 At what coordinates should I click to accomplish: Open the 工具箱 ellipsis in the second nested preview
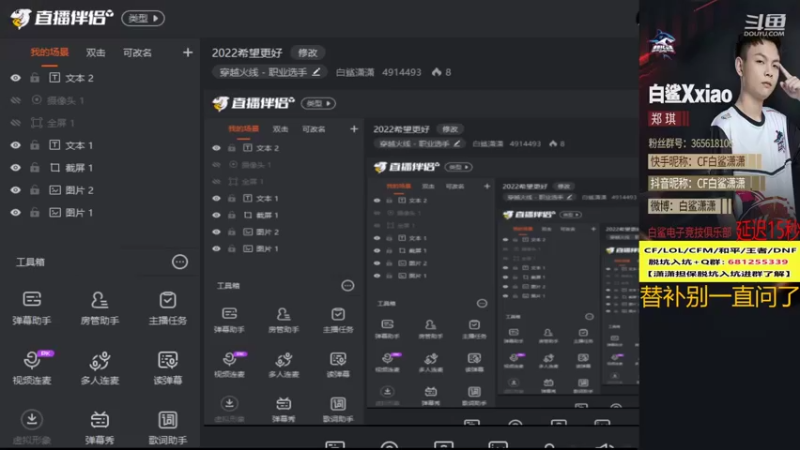click(482, 303)
